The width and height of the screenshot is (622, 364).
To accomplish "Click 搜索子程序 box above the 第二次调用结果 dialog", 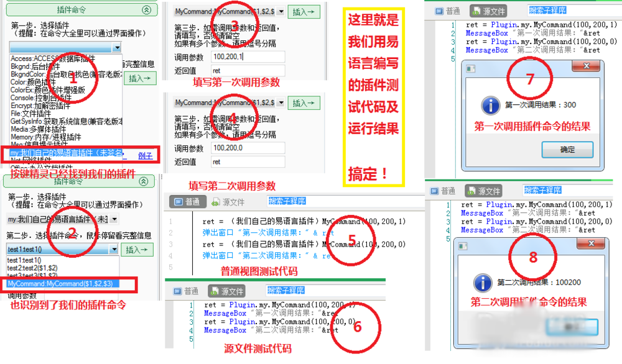I will (x=542, y=190).
